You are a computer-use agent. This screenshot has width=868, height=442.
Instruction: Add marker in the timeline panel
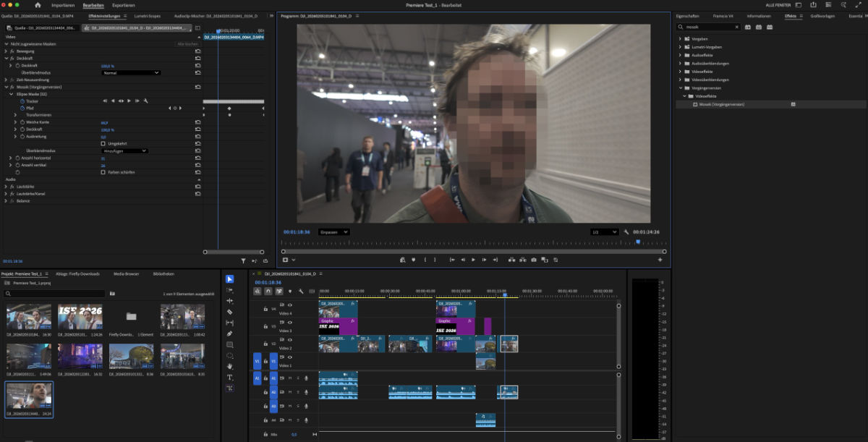coord(289,292)
